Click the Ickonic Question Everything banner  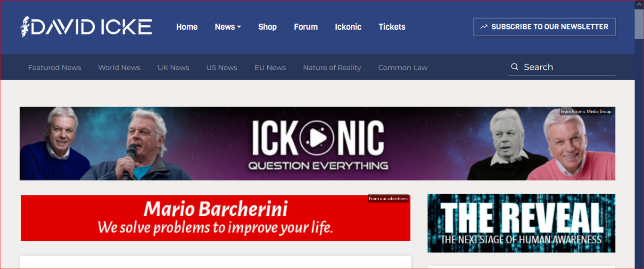point(317,143)
